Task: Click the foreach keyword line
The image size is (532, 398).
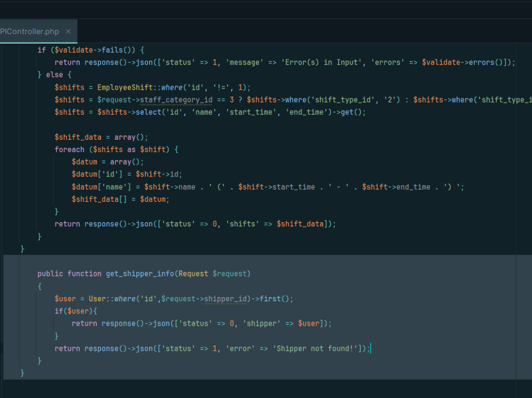Action: click(x=117, y=149)
